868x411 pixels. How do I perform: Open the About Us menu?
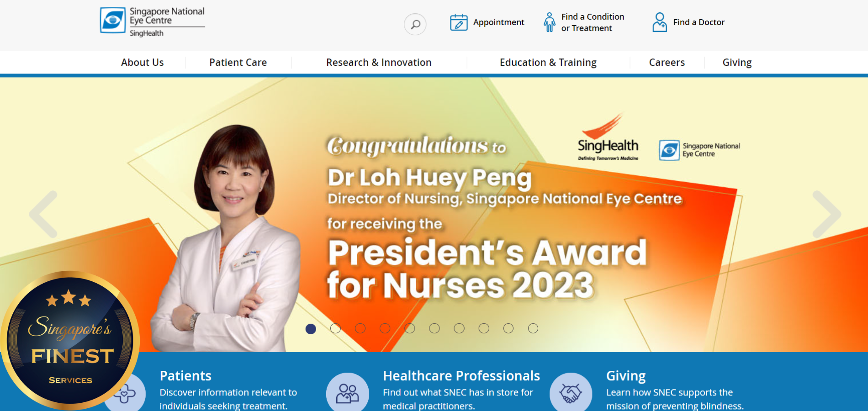pos(142,63)
